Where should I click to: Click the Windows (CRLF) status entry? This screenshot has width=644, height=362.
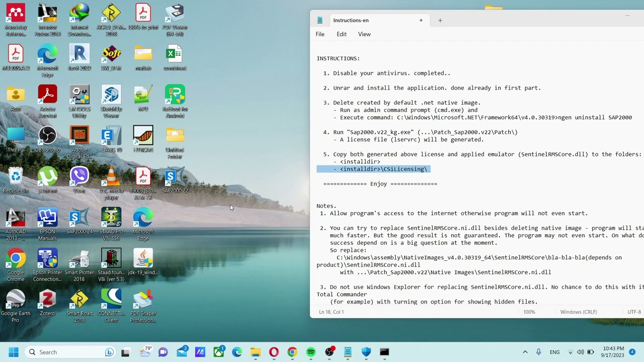point(579,312)
